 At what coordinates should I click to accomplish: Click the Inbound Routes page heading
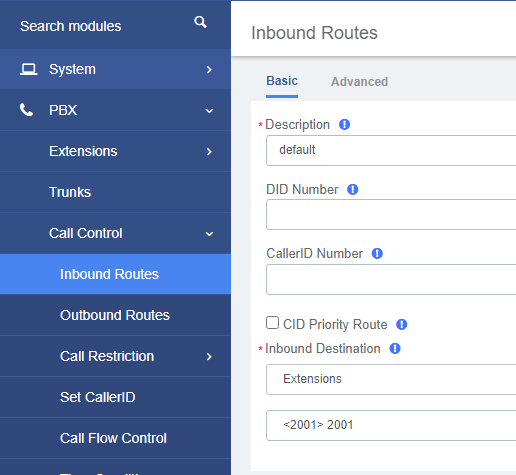click(x=314, y=33)
